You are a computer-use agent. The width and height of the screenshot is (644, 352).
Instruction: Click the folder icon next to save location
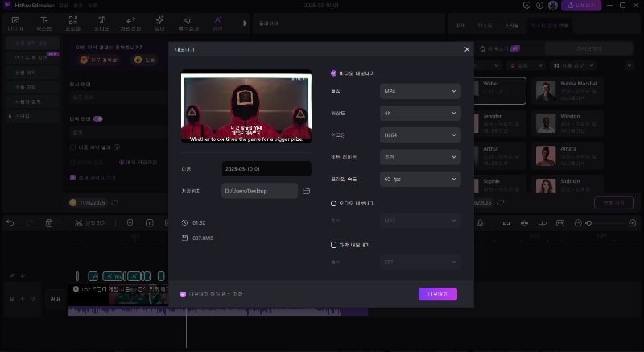pyautogui.click(x=306, y=191)
